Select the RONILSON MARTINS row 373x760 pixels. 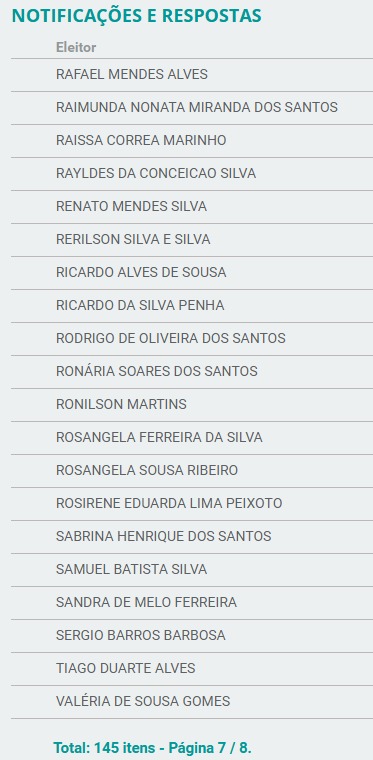tap(192, 404)
